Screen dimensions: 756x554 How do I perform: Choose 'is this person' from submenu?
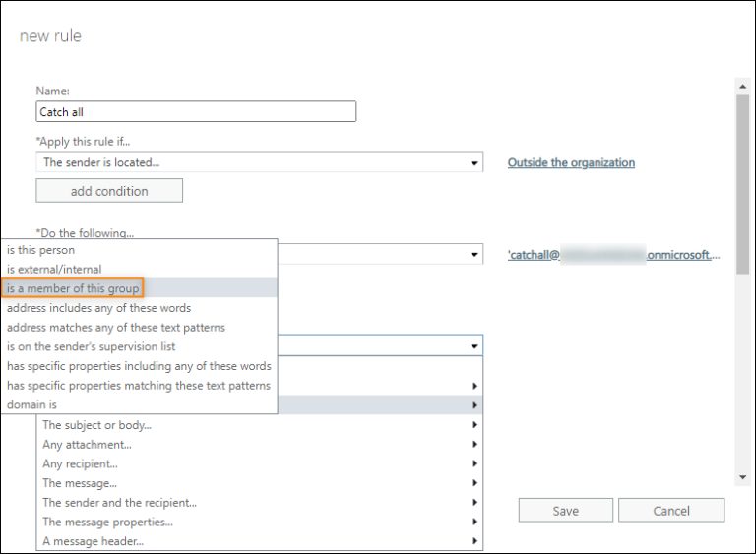[x=41, y=250]
